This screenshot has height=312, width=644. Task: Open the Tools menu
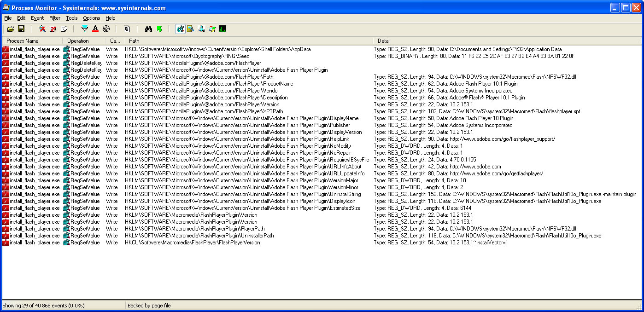point(72,18)
